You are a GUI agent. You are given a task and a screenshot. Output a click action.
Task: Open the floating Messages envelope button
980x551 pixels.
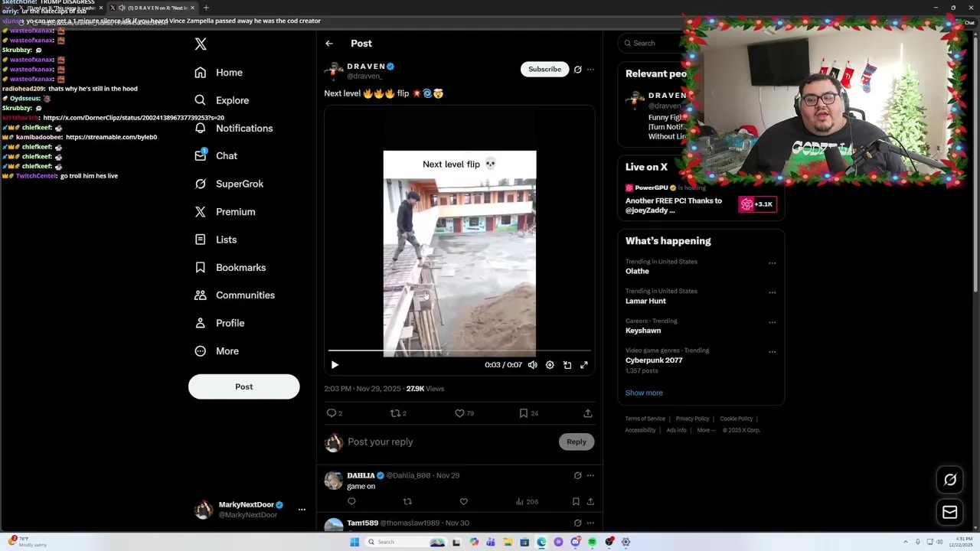pos(950,513)
